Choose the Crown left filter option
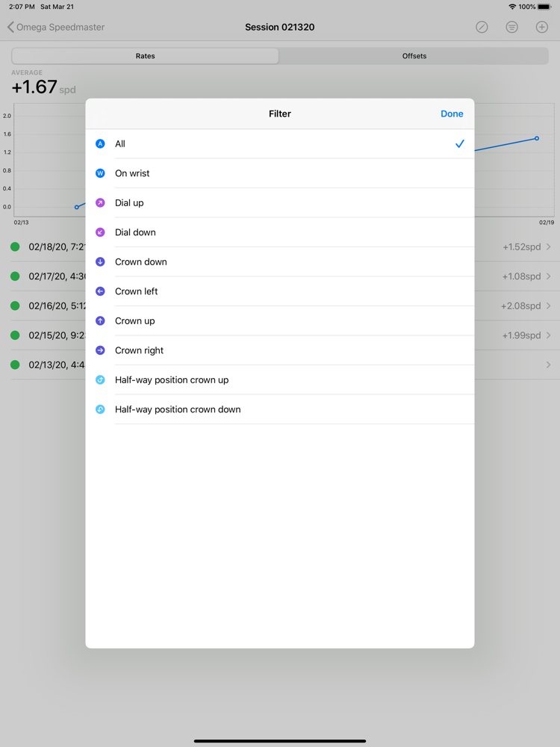 [x=279, y=291]
